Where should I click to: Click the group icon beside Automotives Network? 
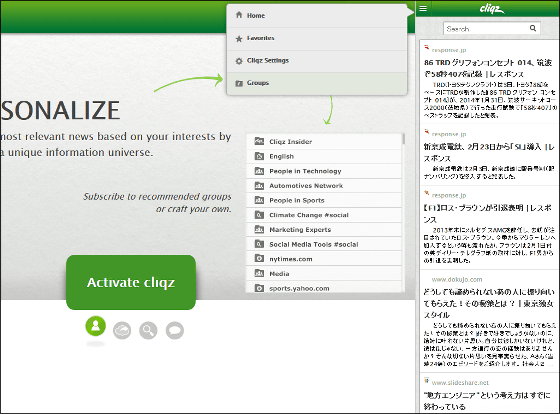[259, 185]
